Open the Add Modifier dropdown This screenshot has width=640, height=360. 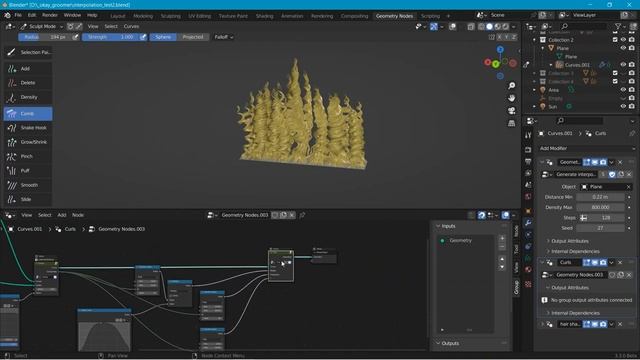click(x=587, y=149)
